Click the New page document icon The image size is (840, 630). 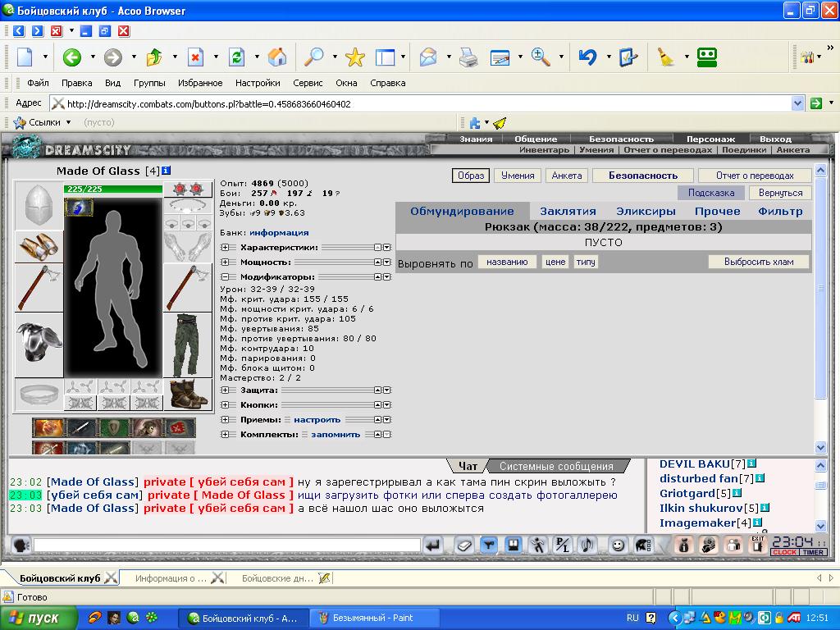(x=25, y=57)
